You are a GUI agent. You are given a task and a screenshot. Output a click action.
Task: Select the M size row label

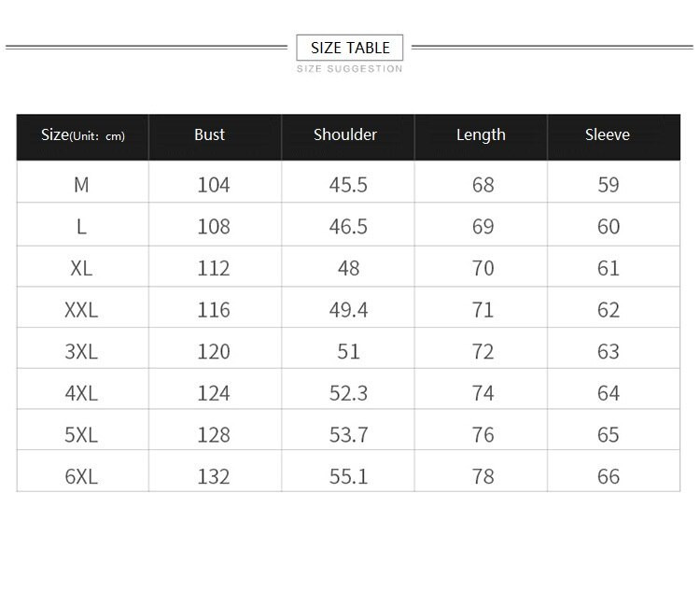(x=81, y=185)
